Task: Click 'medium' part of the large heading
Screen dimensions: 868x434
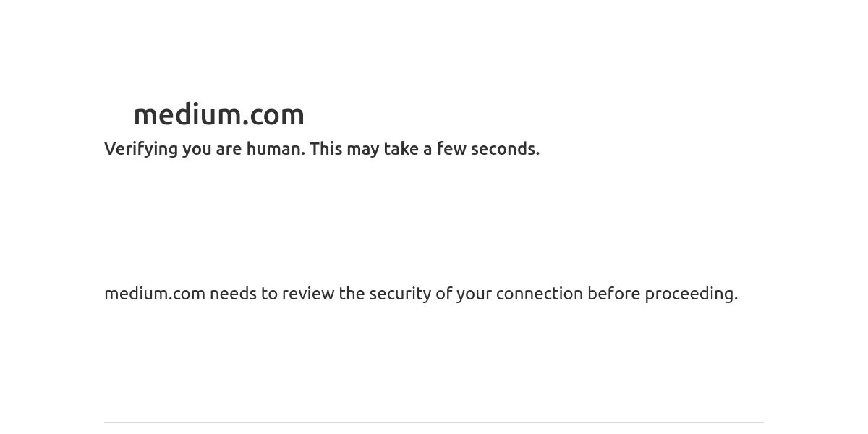Action: [x=187, y=114]
